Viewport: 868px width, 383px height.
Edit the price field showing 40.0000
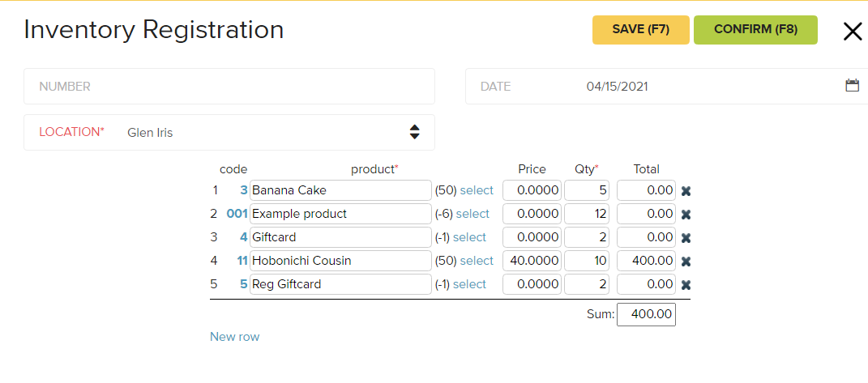click(532, 261)
